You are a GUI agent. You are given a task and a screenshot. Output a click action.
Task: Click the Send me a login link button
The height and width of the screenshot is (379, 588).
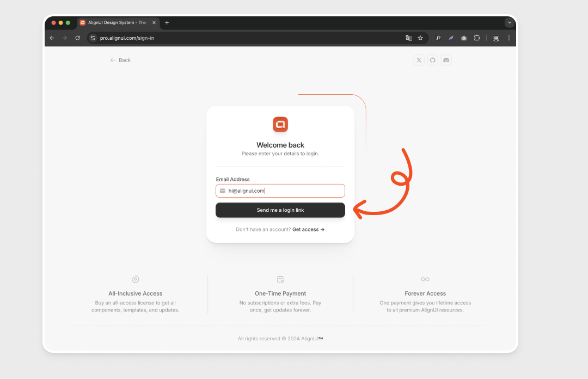(x=280, y=210)
